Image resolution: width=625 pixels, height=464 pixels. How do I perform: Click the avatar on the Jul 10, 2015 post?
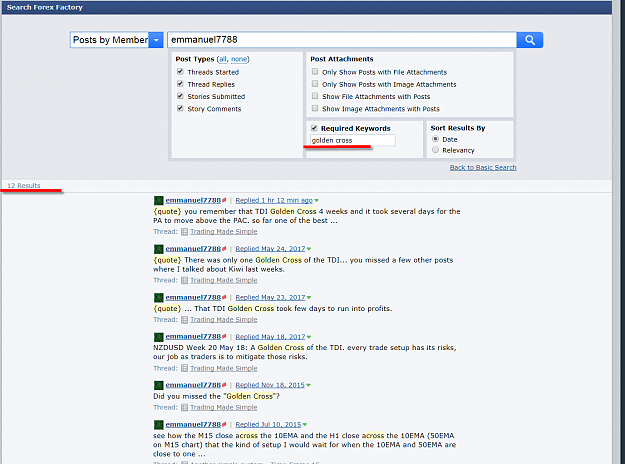(159, 425)
